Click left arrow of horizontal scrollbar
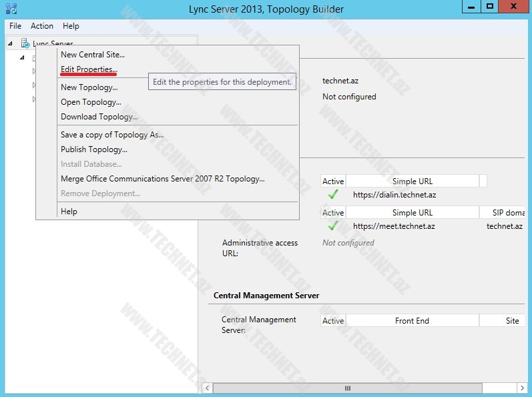Image resolution: width=532 pixels, height=397 pixels. tap(207, 388)
